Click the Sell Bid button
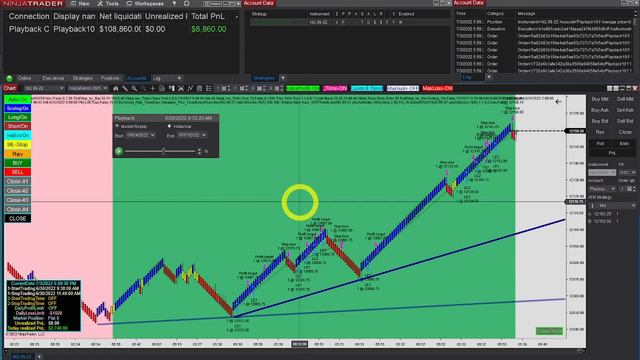The height and width of the screenshot is (360, 640). click(625, 121)
